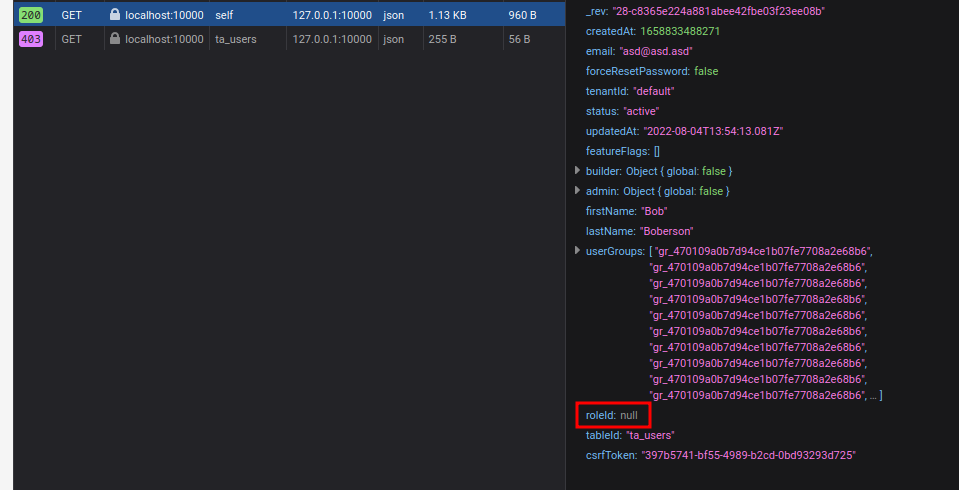Click the tenantId value default
The width and height of the screenshot is (959, 490).
[x=653, y=91]
